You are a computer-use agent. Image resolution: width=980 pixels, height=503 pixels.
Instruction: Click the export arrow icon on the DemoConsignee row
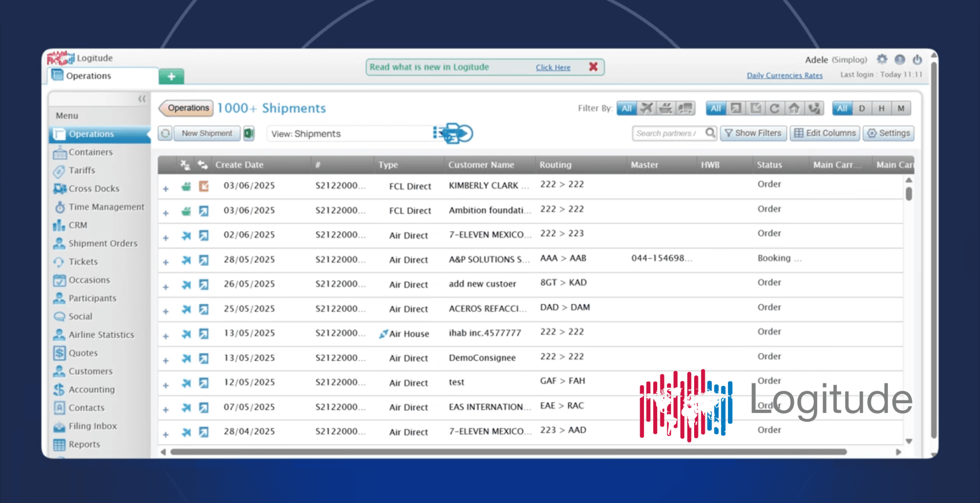coord(203,358)
